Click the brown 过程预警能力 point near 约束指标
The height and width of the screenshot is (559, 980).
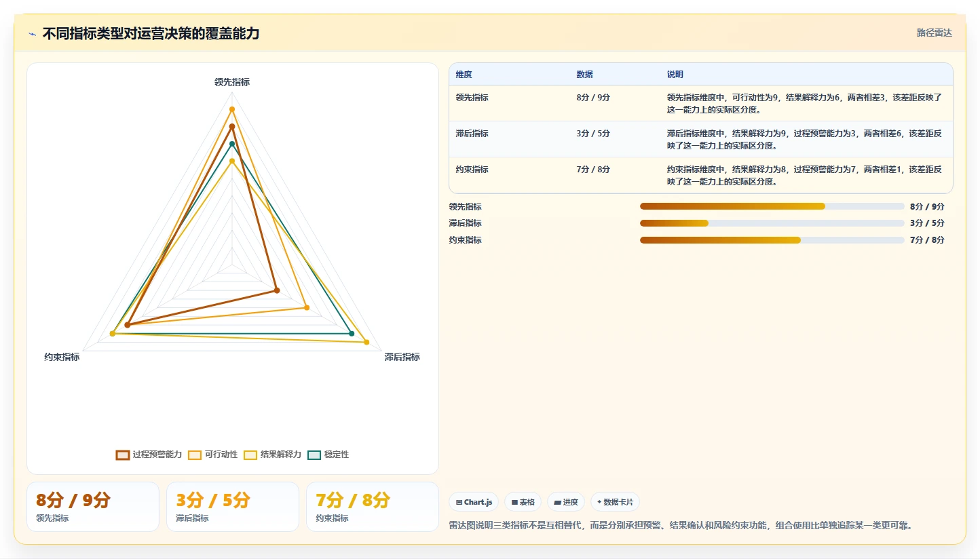click(x=128, y=325)
